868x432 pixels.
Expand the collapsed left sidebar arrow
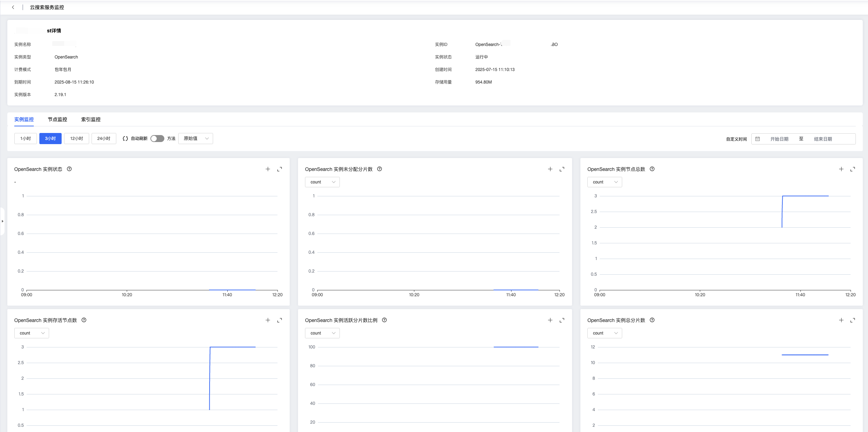[x=2, y=221]
